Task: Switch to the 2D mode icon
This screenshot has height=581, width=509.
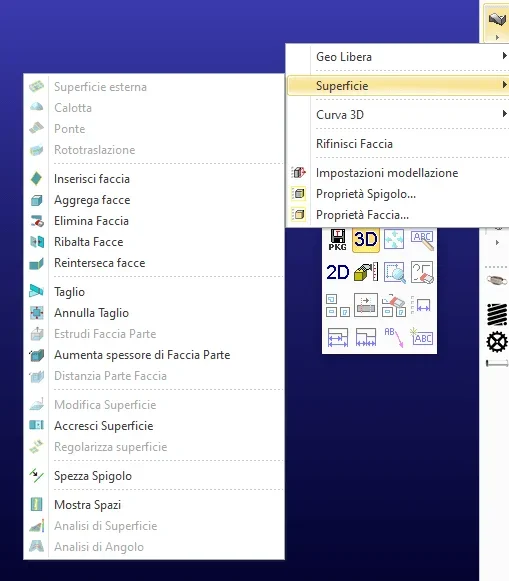Action: click(337, 272)
